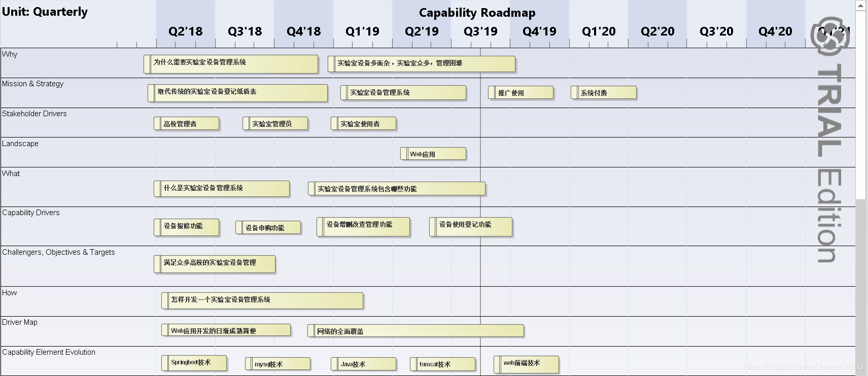
Task: Click the Q4'19 timeline header
Action: tap(540, 31)
